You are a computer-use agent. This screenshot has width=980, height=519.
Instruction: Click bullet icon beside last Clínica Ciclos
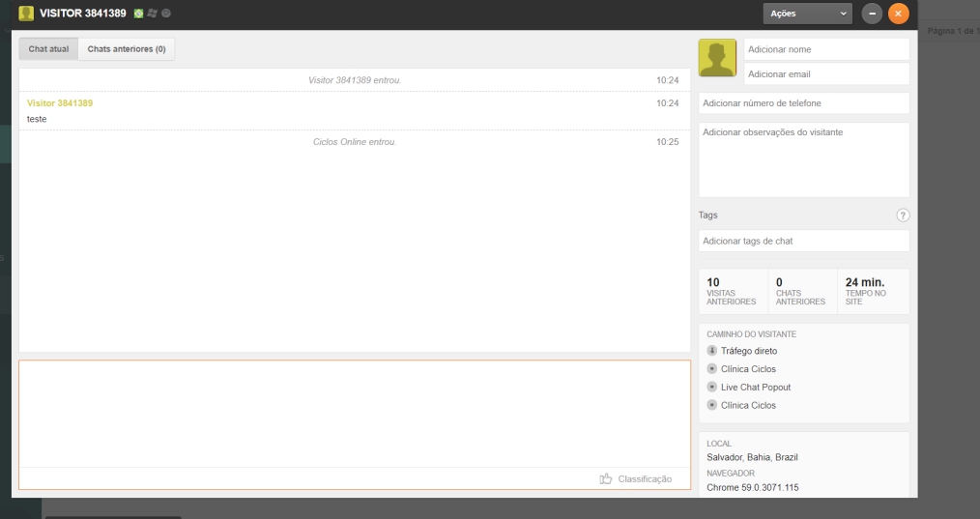712,405
